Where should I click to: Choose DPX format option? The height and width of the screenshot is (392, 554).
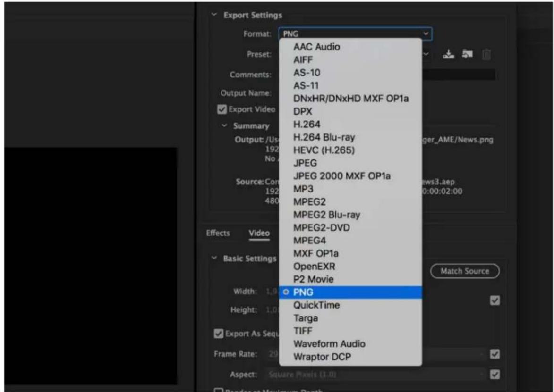350,111
